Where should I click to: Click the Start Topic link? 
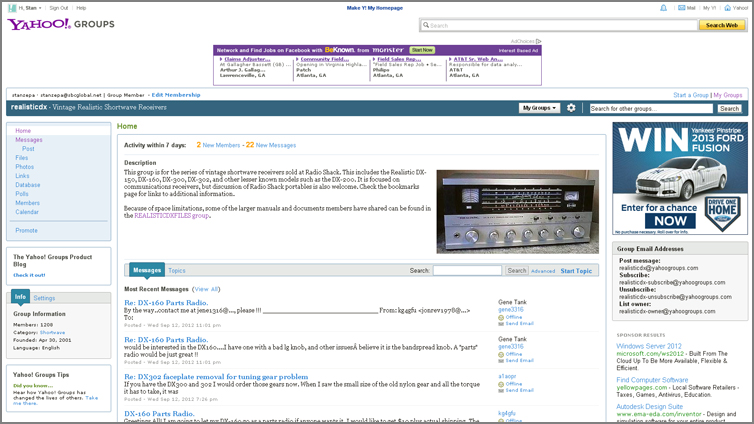click(x=576, y=271)
